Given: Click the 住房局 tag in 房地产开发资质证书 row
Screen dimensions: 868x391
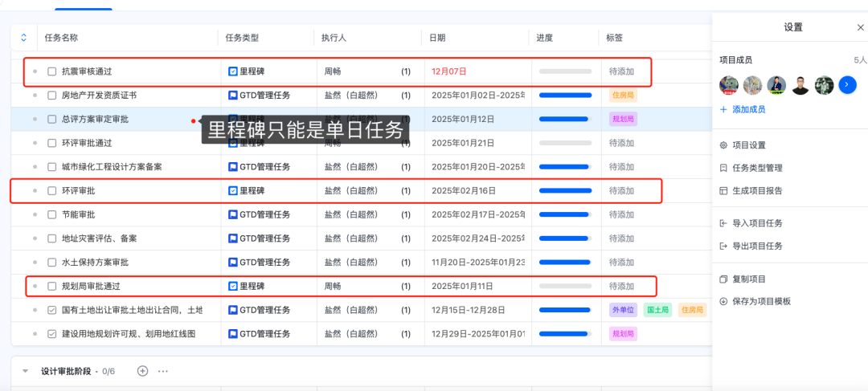Looking at the screenshot, I should tap(624, 95).
